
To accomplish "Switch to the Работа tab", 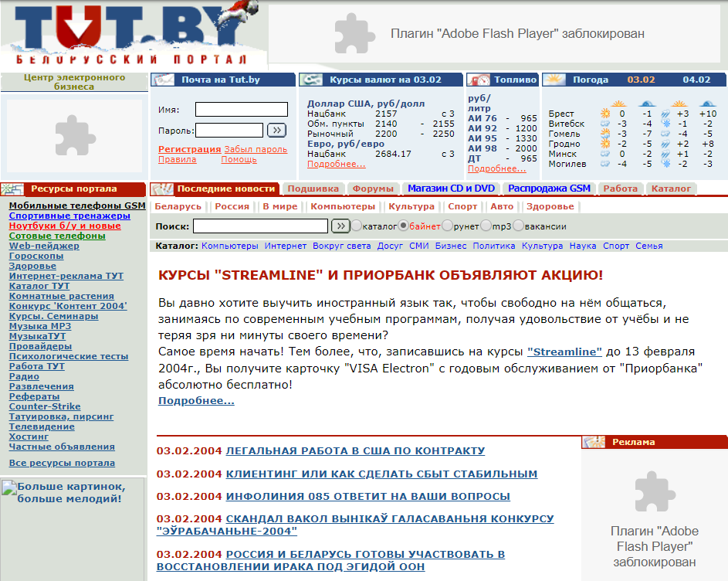I will [620, 189].
